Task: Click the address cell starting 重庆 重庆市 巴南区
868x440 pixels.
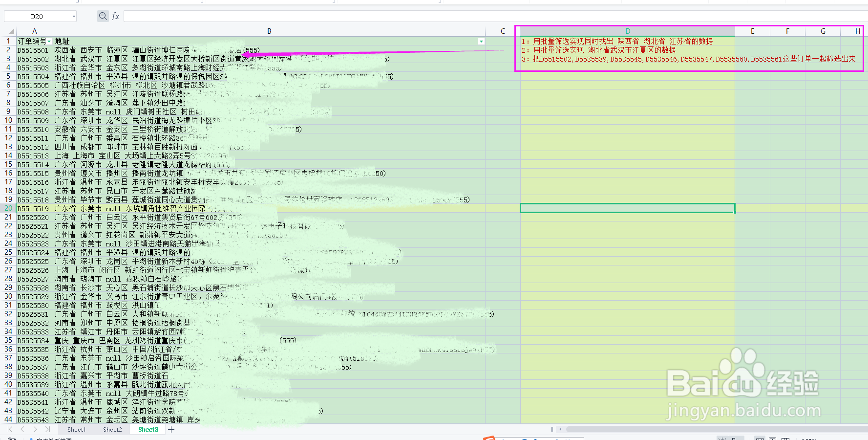Action: (269, 340)
